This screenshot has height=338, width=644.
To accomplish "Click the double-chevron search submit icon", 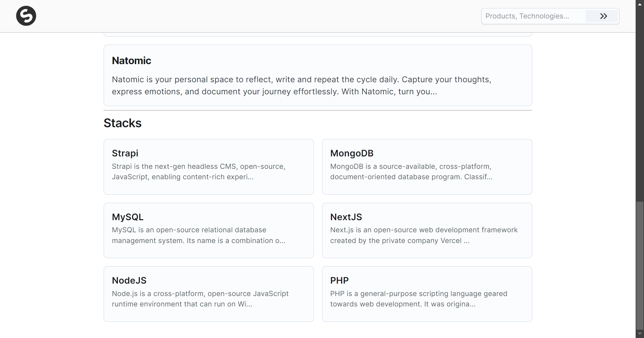I will 603,16.
